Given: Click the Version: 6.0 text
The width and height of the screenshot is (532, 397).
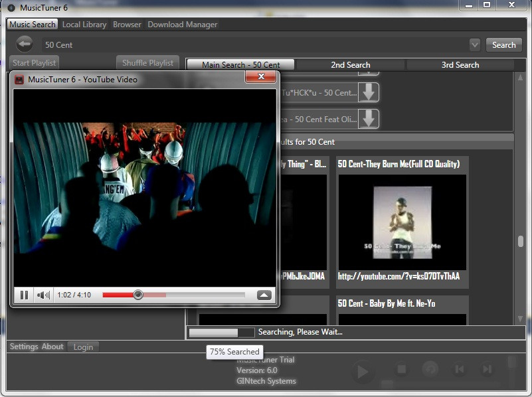Looking at the screenshot, I should click(x=257, y=370).
